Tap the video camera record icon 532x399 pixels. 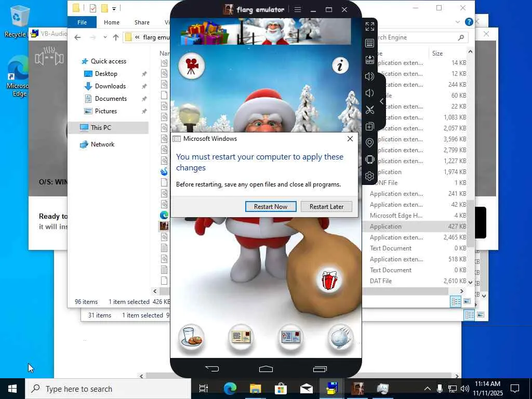[x=191, y=66]
